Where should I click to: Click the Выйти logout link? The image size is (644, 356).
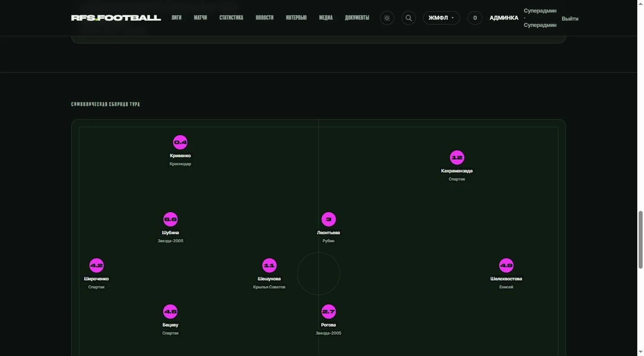[570, 19]
